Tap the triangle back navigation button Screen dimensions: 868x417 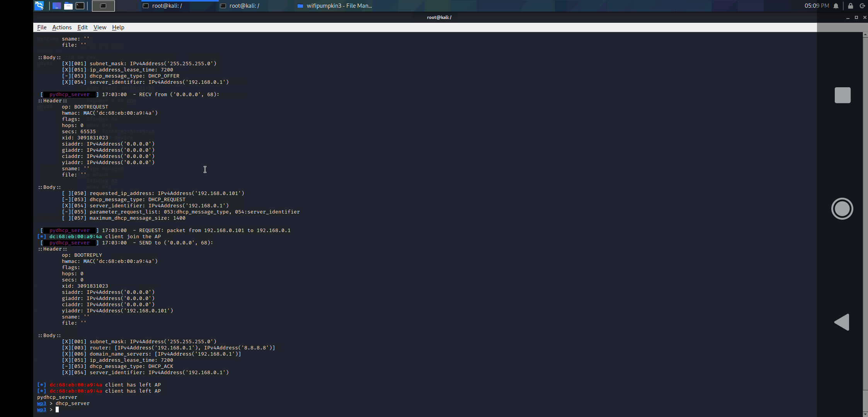pos(842,322)
